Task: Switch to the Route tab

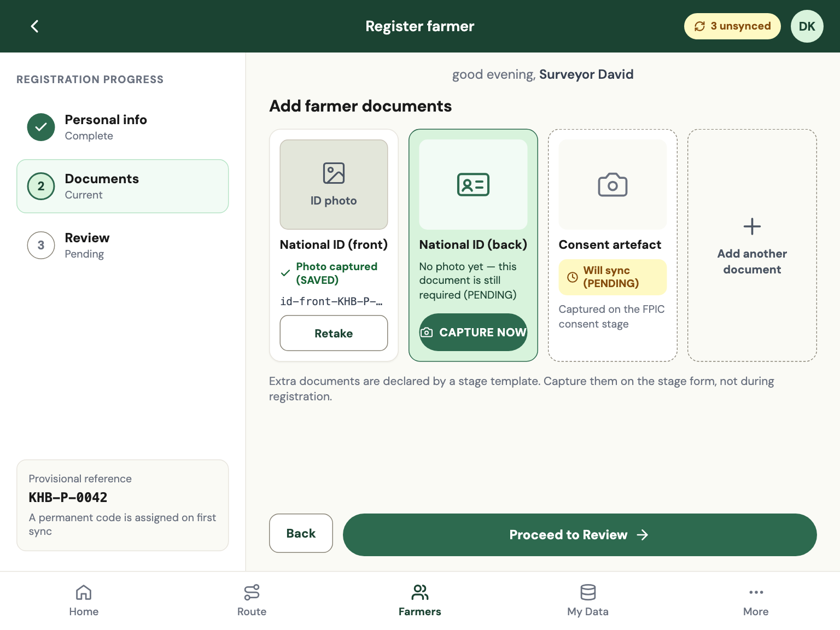Action: pyautogui.click(x=252, y=600)
